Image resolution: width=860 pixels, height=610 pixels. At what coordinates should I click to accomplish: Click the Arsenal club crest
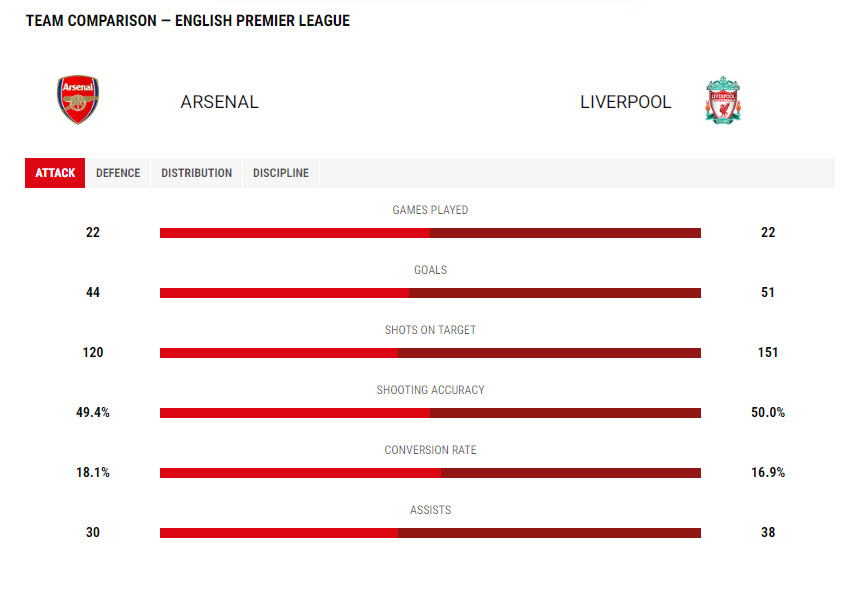click(x=78, y=100)
